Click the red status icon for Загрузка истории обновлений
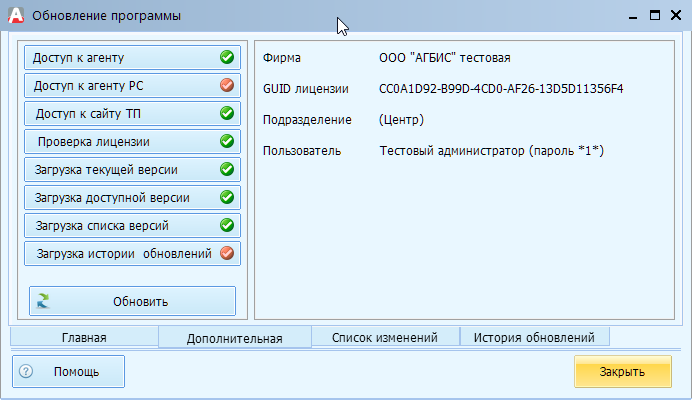 (x=227, y=253)
